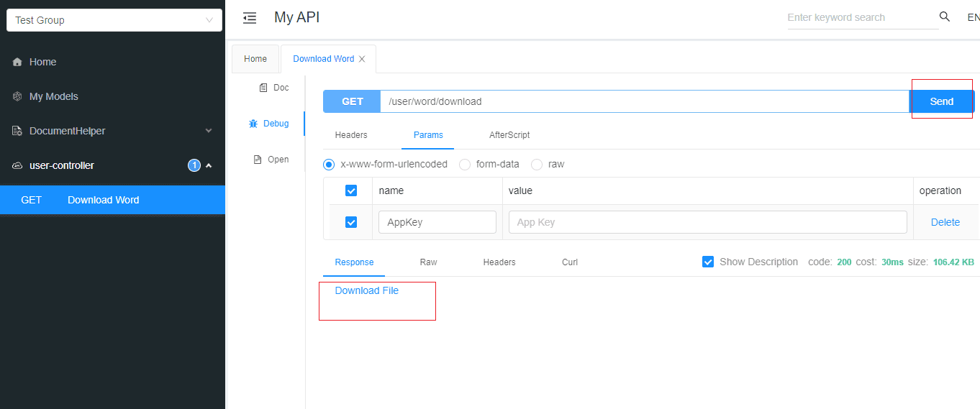Switch to the Headers request tab
Viewport: 980px width, 409px height.
point(351,135)
